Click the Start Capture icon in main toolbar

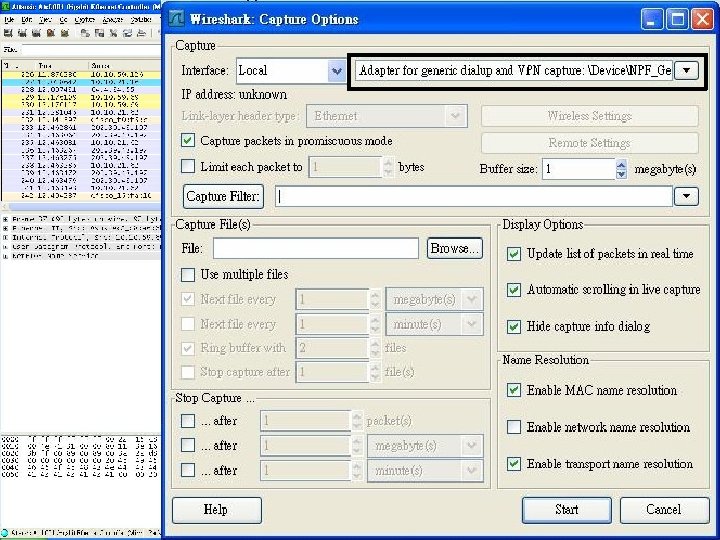click(x=36, y=33)
